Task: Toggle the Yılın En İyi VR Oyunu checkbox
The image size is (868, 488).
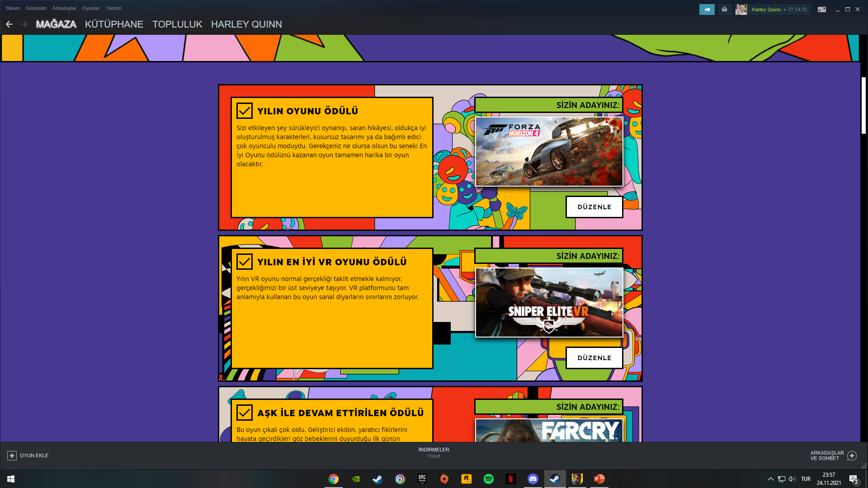Action: tap(245, 262)
